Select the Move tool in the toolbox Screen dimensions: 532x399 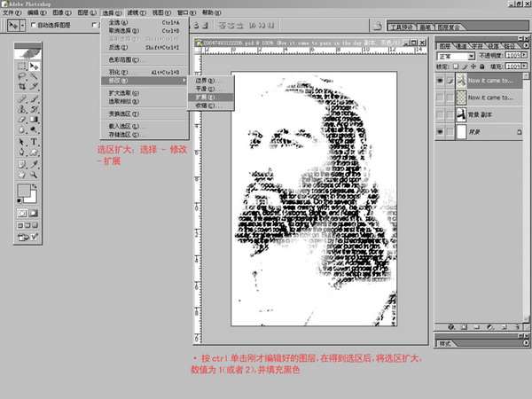pyautogui.click(x=35, y=66)
